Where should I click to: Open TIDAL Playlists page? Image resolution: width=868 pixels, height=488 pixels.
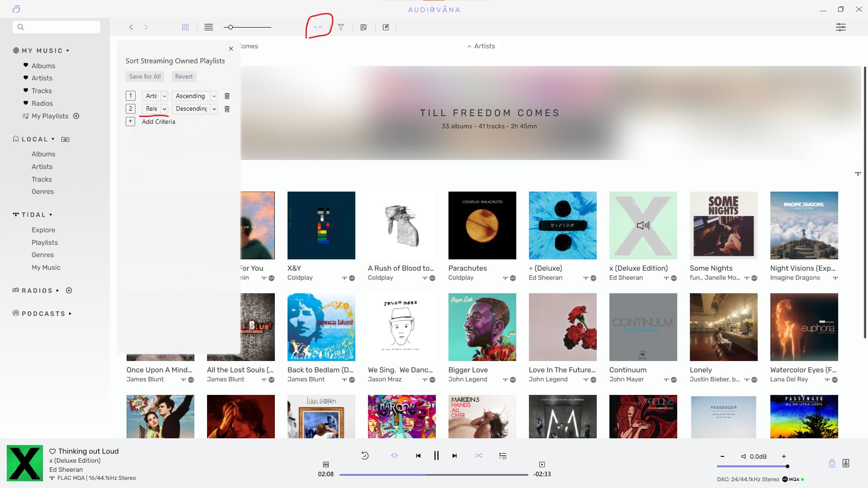point(45,243)
